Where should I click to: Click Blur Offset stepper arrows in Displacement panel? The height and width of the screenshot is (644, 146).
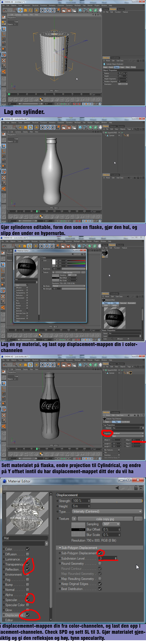click(x=119, y=529)
